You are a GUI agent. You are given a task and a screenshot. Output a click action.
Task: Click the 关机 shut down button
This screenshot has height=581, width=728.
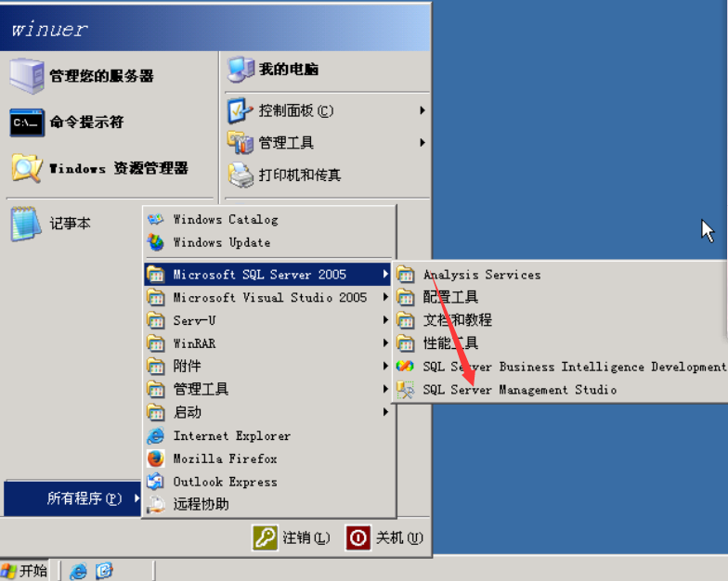(384, 538)
